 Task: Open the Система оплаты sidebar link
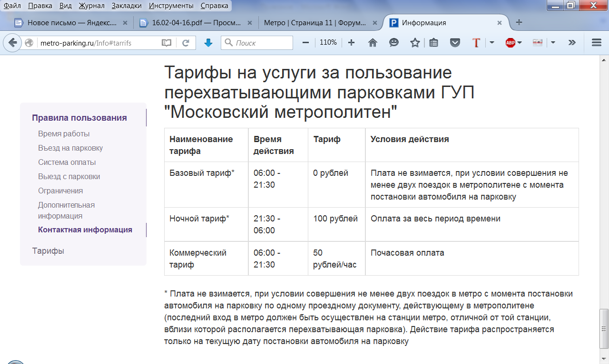click(x=67, y=162)
